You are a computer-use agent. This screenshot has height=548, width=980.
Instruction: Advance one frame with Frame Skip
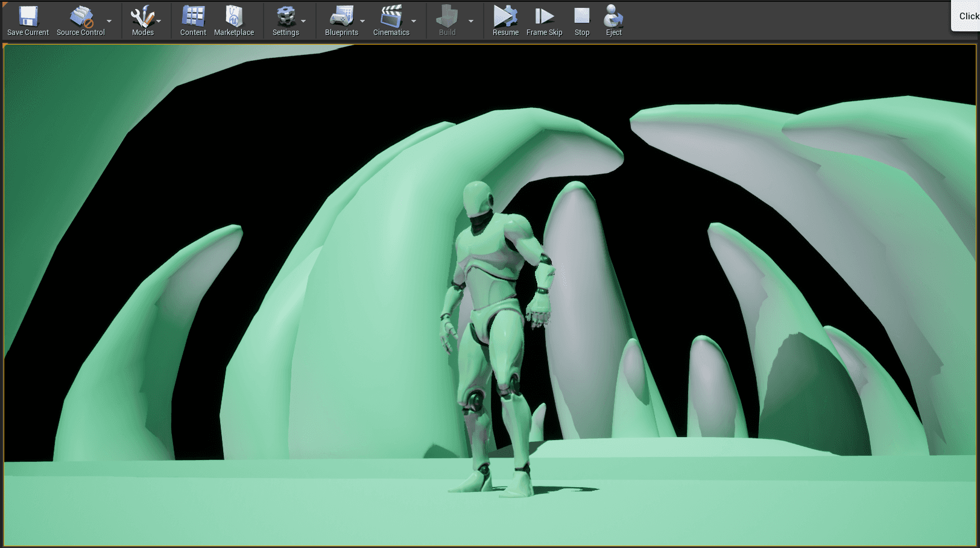pos(544,17)
